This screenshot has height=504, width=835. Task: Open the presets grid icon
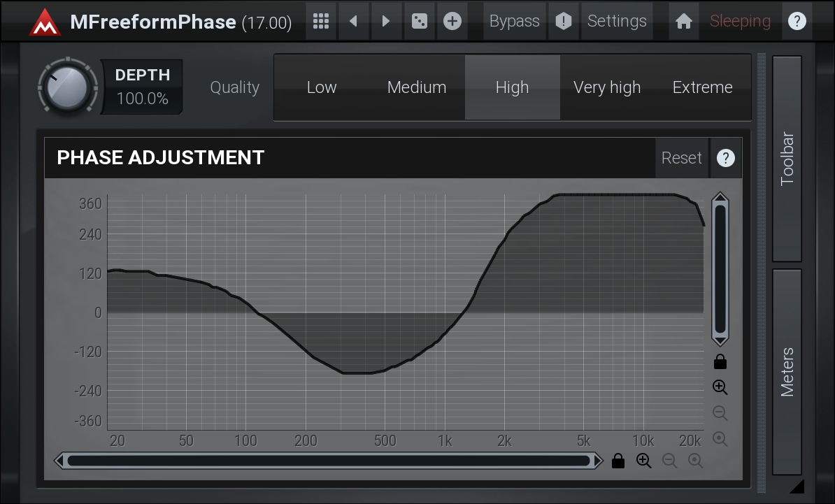pyautogui.click(x=321, y=21)
